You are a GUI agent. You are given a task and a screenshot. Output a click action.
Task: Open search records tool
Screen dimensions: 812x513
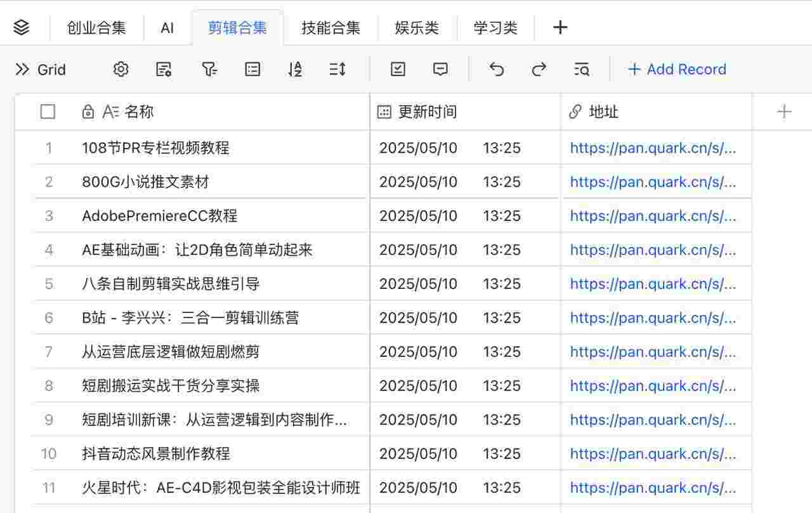pyautogui.click(x=581, y=69)
